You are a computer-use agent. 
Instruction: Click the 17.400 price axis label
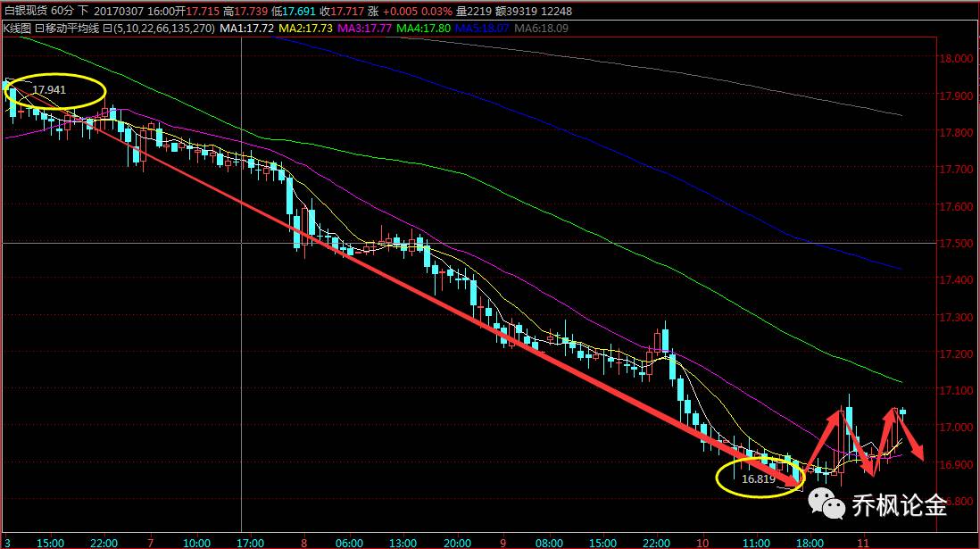point(956,280)
